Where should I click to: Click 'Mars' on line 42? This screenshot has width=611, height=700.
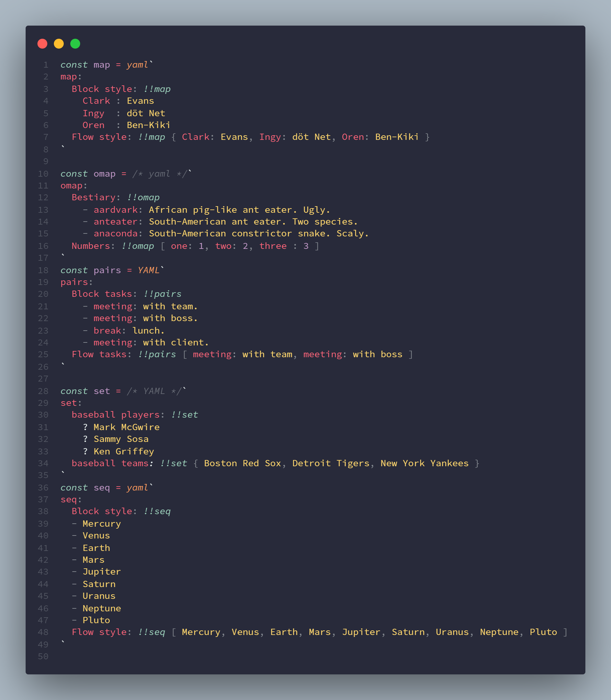pos(93,560)
